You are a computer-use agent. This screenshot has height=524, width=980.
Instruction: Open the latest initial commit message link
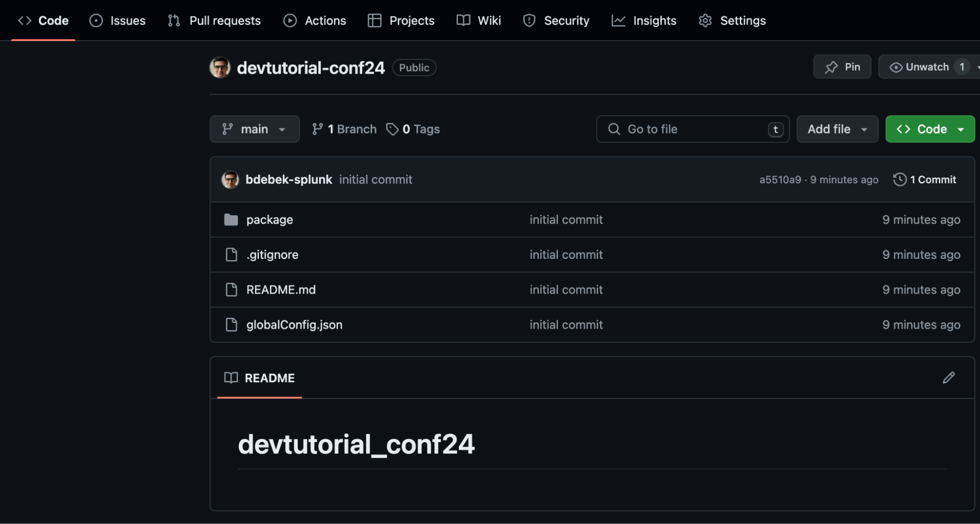(376, 179)
